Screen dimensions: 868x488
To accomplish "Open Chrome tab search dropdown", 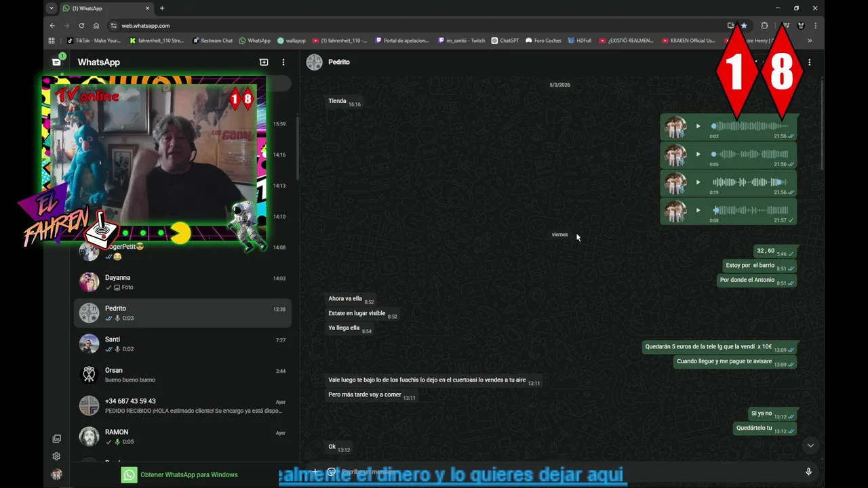I will [x=51, y=8].
